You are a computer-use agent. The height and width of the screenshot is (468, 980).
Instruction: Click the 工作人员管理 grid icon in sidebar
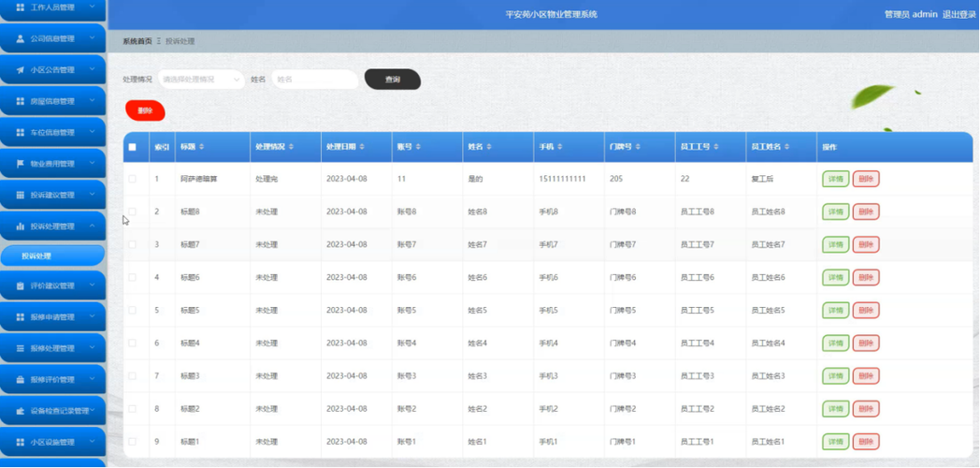tap(20, 7)
